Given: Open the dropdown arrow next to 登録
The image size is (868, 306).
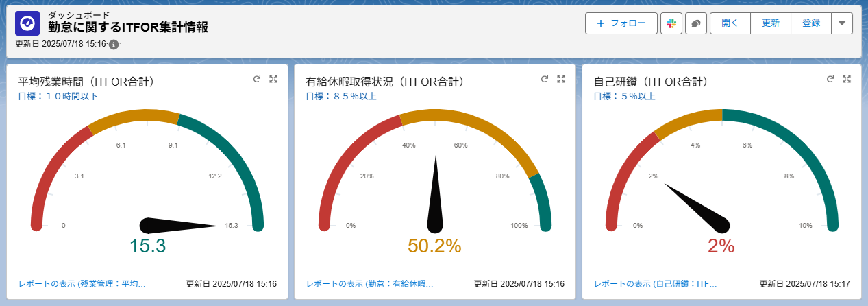Looking at the screenshot, I should 841,23.
